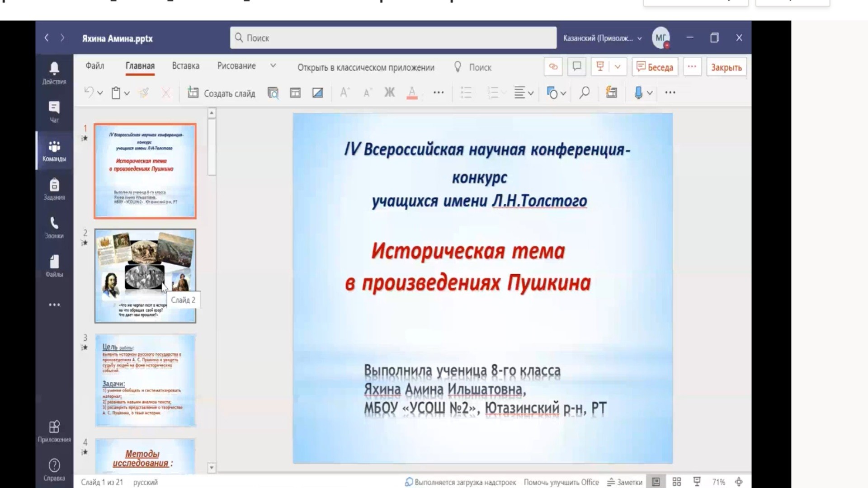The image size is (868, 488).
Task: Expand the paste options dropdown arrow
Action: point(127,94)
